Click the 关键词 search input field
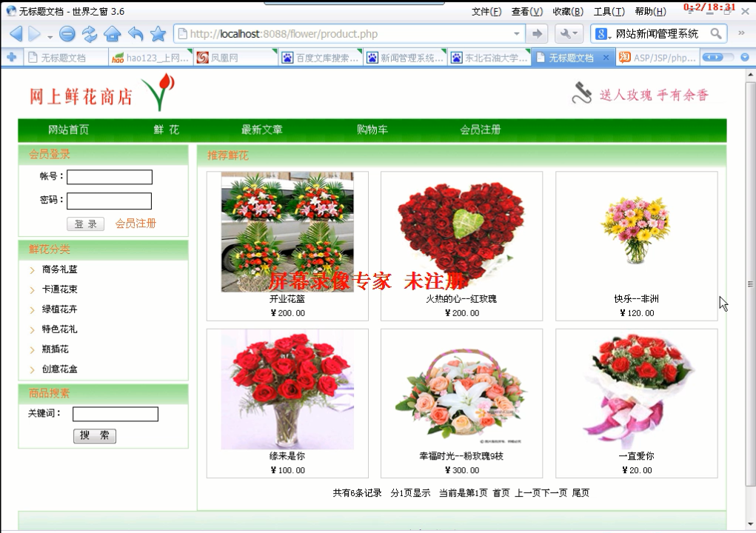Viewport: 756px width, 533px height. pyautogui.click(x=116, y=414)
